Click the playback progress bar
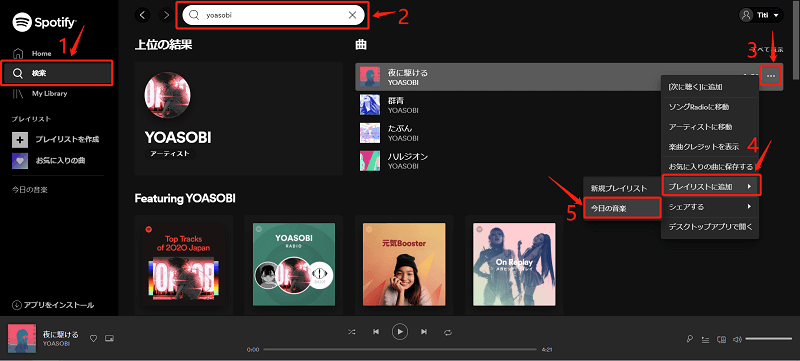 (x=400, y=350)
